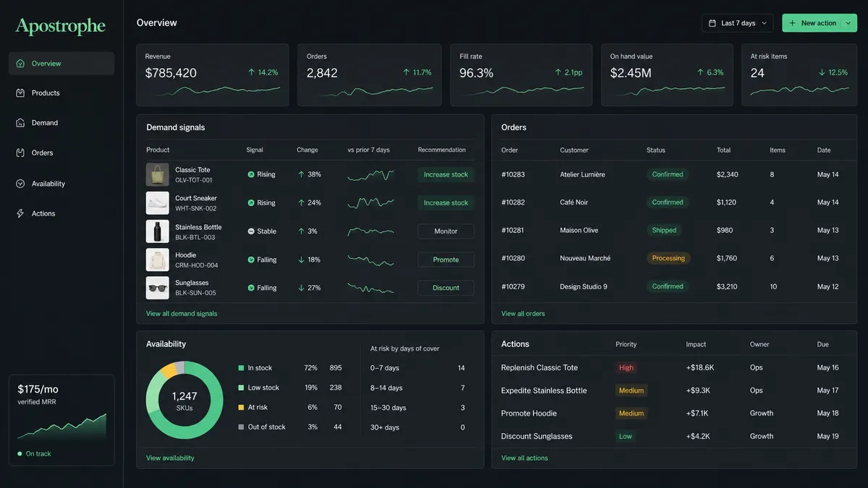This screenshot has height=488, width=868.
Task: Open the Court Sneaker product thumbnail
Action: point(158,202)
